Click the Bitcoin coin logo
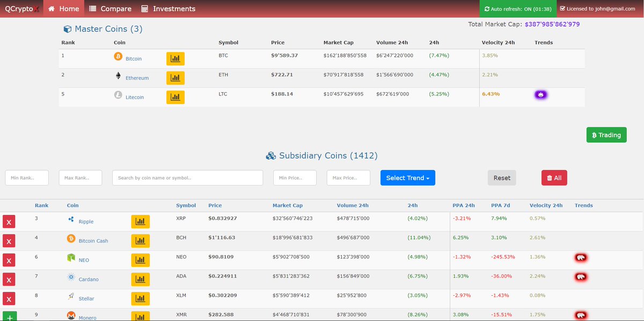 point(118,56)
